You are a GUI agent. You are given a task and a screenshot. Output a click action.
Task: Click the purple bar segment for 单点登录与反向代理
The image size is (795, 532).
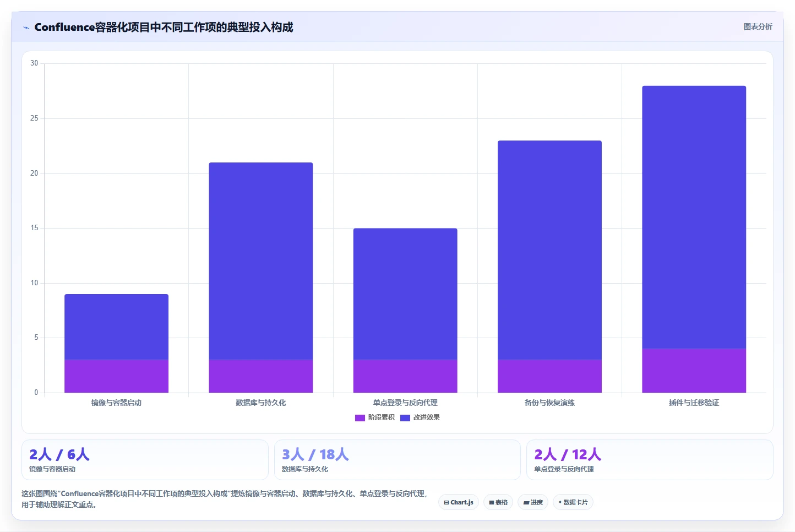tap(405, 376)
